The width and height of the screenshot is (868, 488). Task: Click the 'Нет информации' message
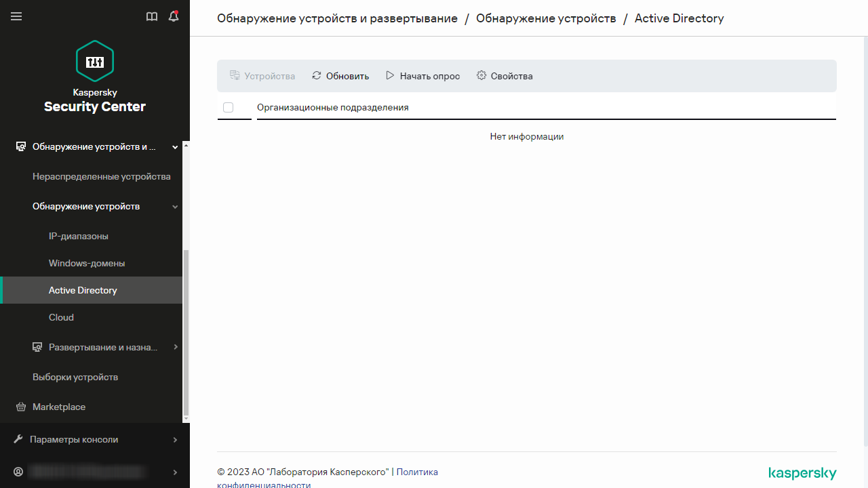click(527, 136)
